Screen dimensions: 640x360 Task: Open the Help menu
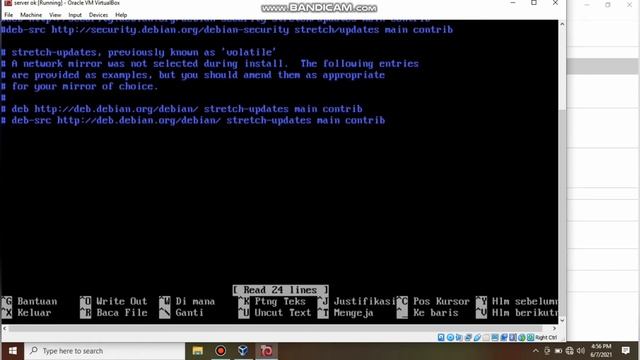[121, 15]
